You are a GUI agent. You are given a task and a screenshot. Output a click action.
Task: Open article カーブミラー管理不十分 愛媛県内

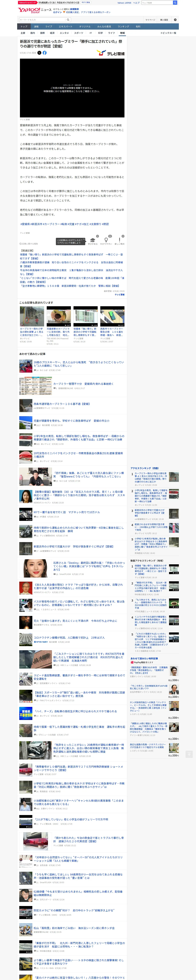83,384
